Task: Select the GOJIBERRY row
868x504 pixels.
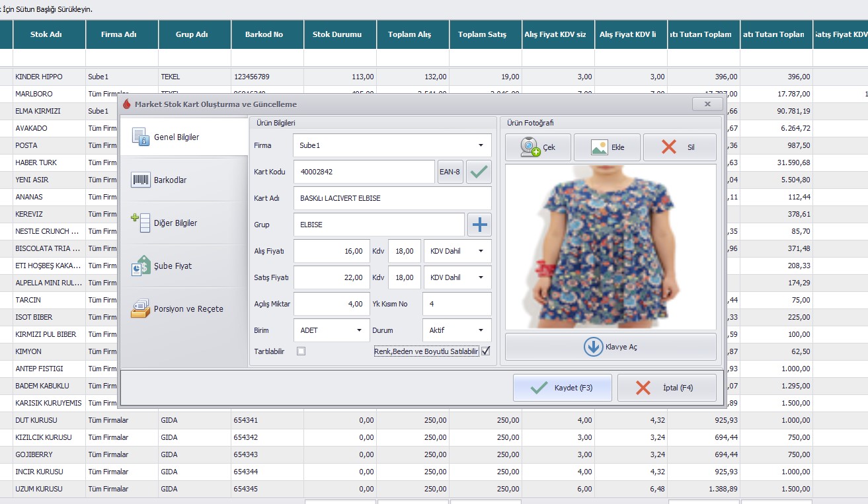Action: [434, 454]
